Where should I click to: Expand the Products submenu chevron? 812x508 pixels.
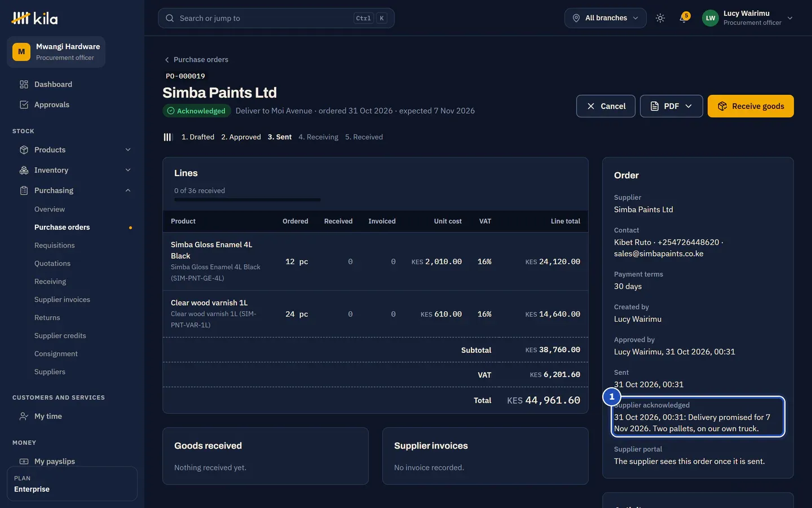coord(128,150)
